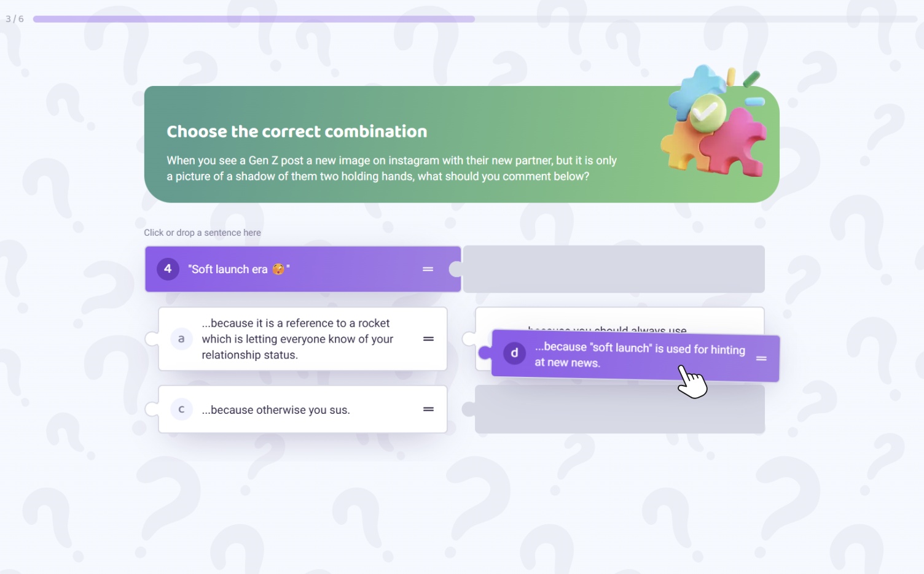Click the "Click or drop a sentence here" hint

202,233
